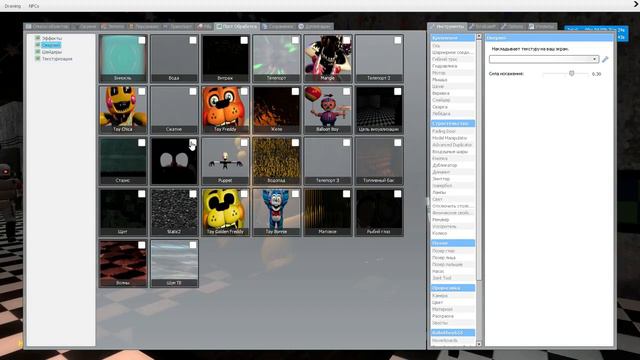Select the Желе thumbnail
Viewport: 640px width, 360px height.
coord(276,109)
